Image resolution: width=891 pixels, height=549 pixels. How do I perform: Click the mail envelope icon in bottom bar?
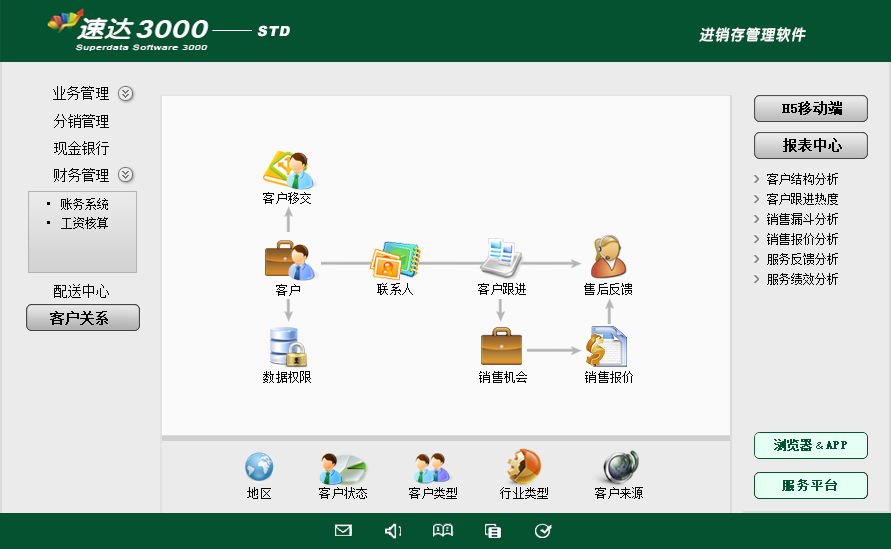click(x=343, y=531)
